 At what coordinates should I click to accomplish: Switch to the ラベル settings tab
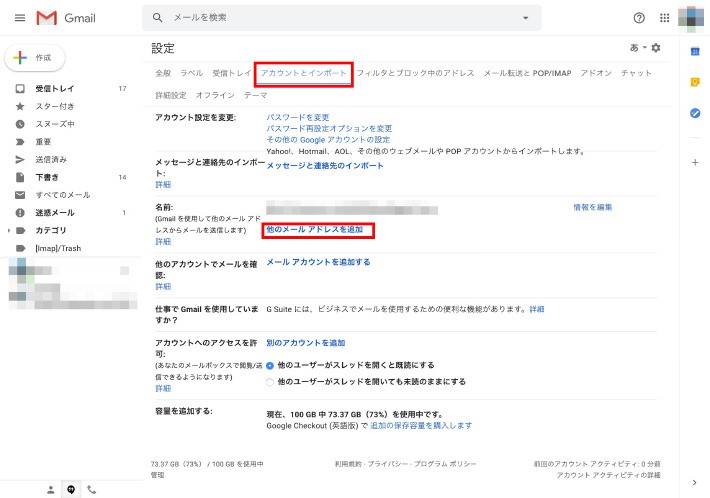[192, 73]
